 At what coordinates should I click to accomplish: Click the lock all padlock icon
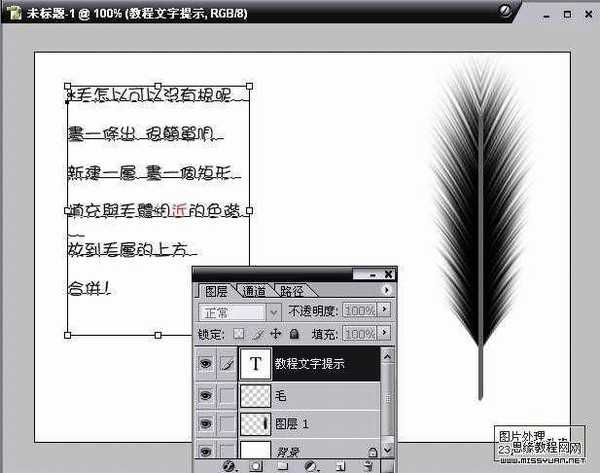[293, 333]
